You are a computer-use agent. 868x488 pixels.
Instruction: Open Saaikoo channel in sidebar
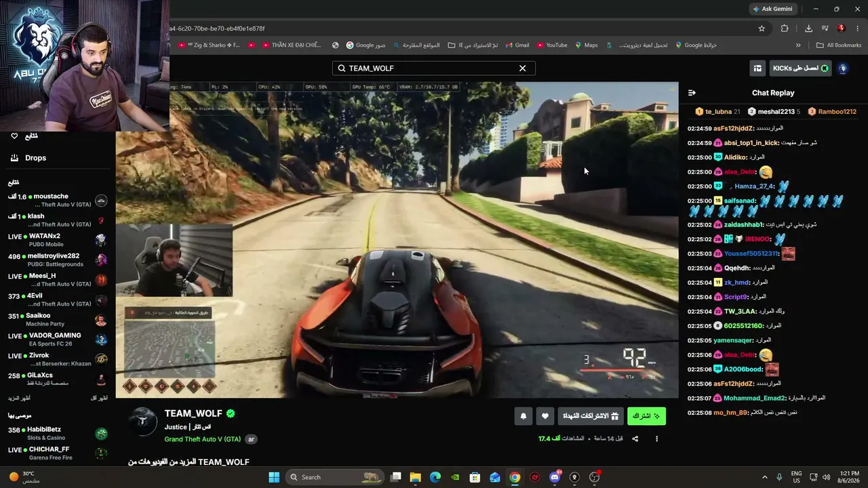(58, 320)
